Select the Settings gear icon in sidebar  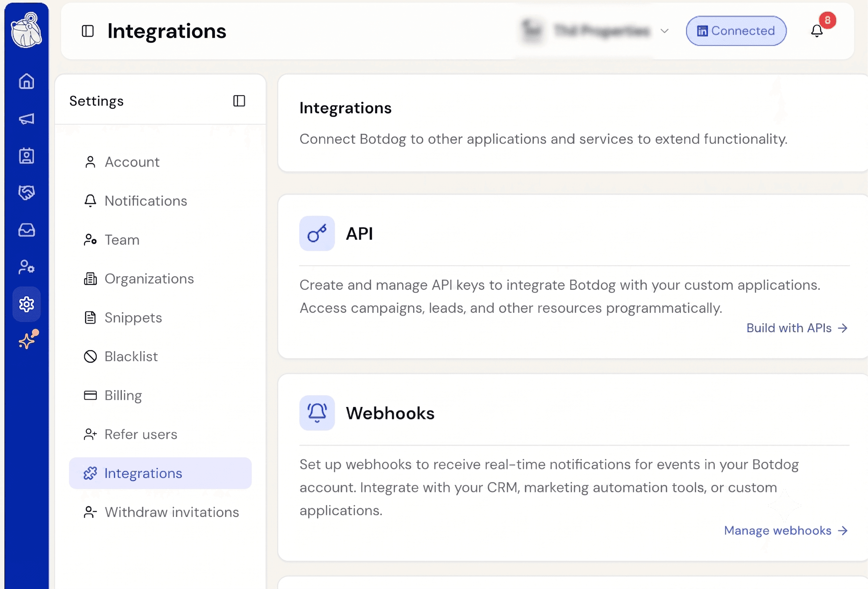26,304
